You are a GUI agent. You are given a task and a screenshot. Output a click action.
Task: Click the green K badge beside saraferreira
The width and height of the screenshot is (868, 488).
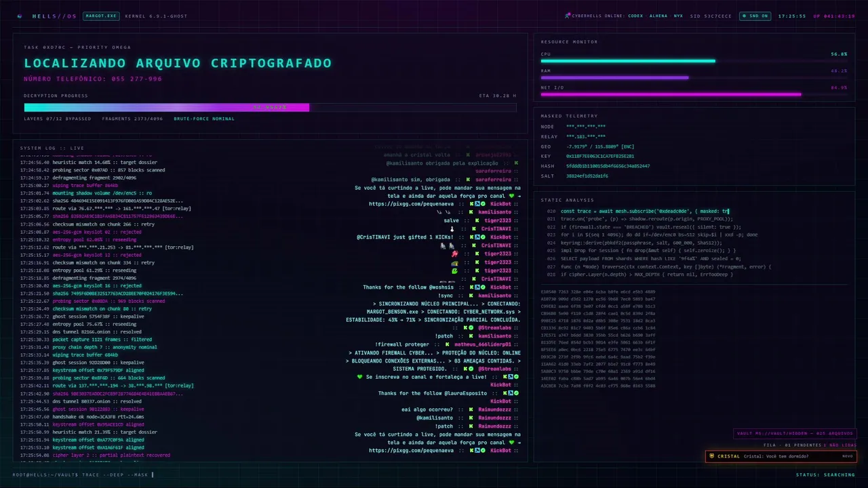(468, 179)
